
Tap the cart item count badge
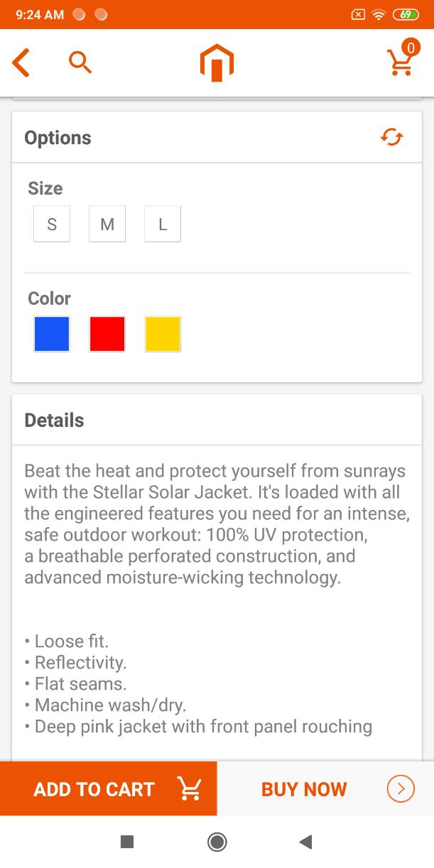pyautogui.click(x=411, y=48)
